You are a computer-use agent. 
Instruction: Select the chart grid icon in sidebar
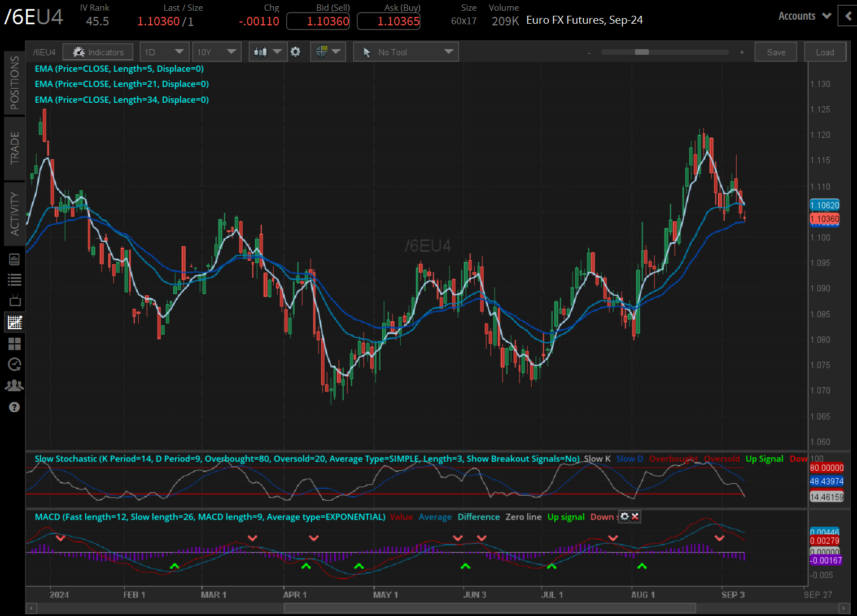point(15,322)
